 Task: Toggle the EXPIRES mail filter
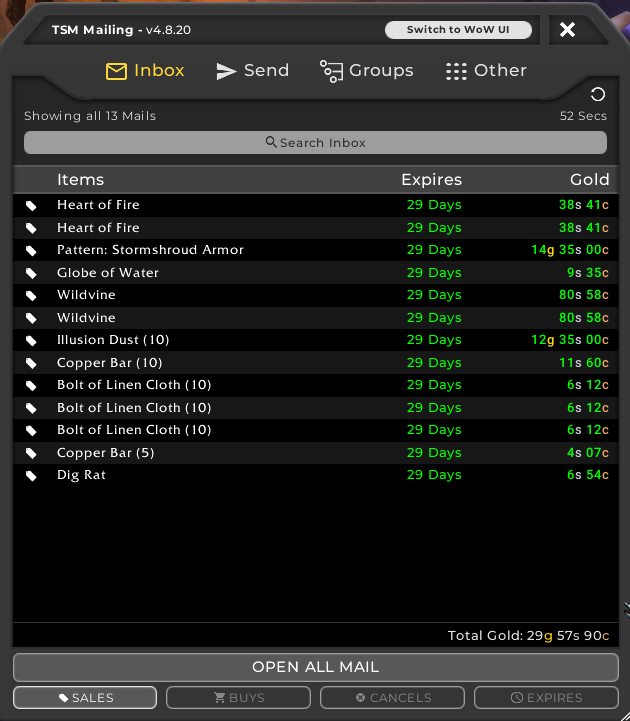[546, 698]
